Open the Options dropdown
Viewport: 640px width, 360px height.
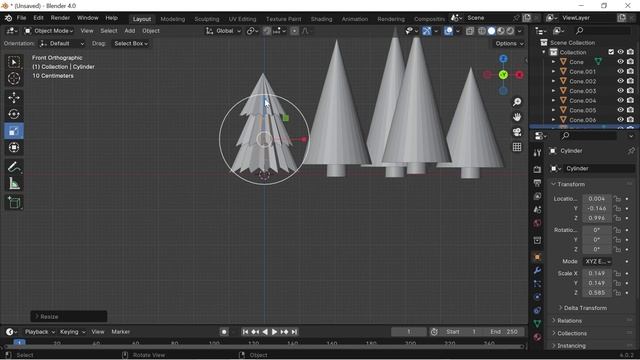pos(509,44)
